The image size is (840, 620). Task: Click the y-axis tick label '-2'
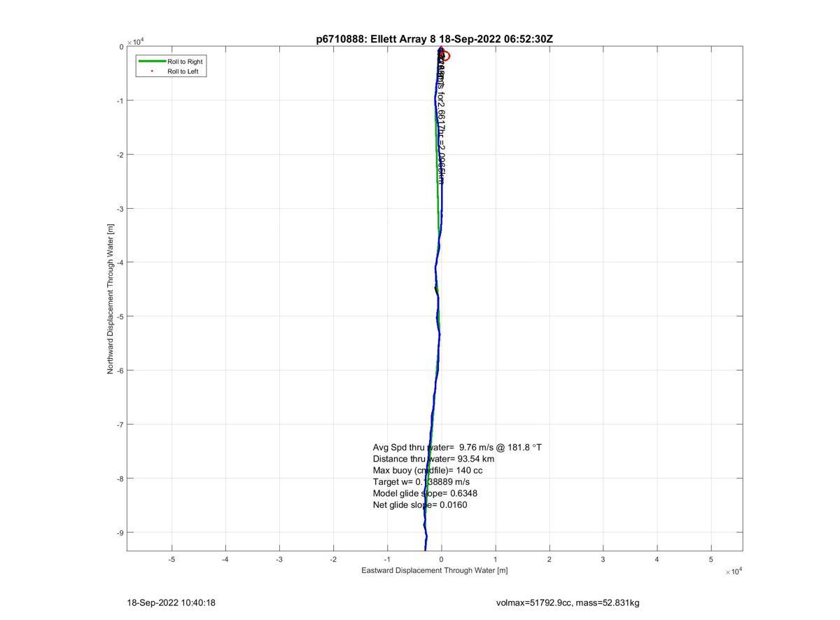120,155
